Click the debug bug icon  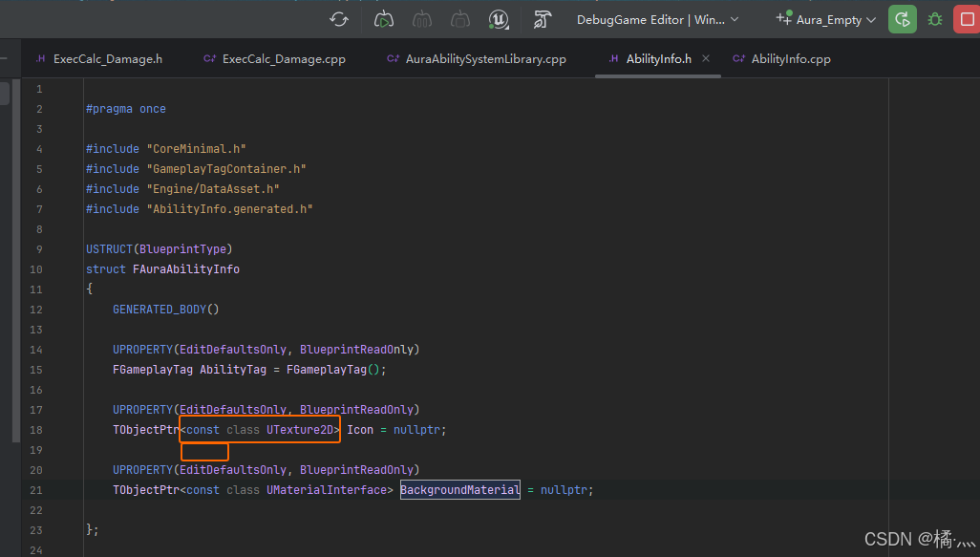pos(935,19)
